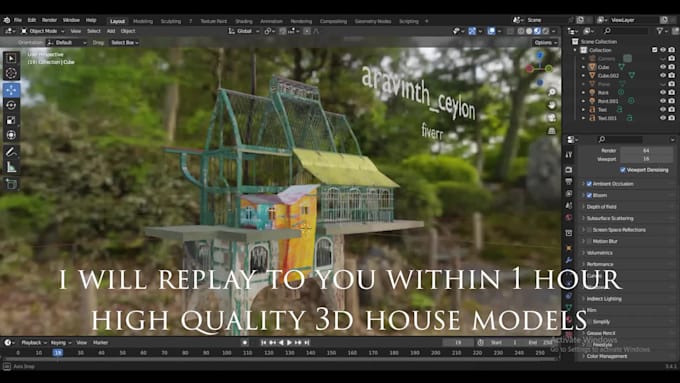Click the pan hand viewport gizmo
The image size is (680, 383).
[552, 105]
